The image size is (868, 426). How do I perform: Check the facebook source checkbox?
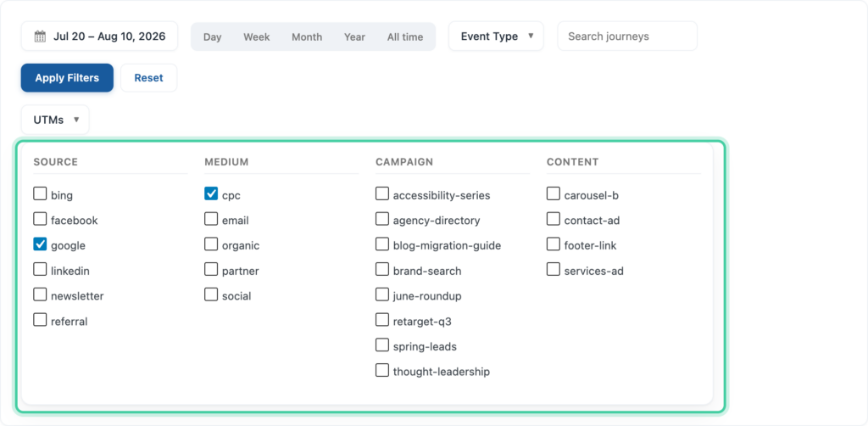[x=40, y=219]
